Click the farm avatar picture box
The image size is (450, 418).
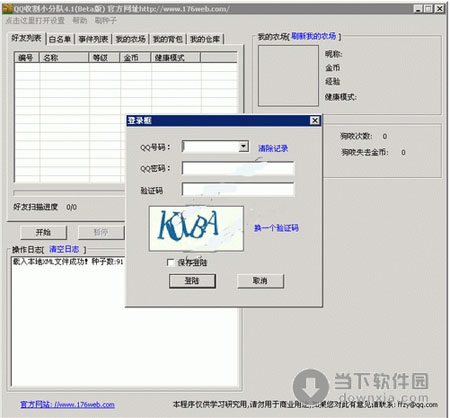point(288,76)
